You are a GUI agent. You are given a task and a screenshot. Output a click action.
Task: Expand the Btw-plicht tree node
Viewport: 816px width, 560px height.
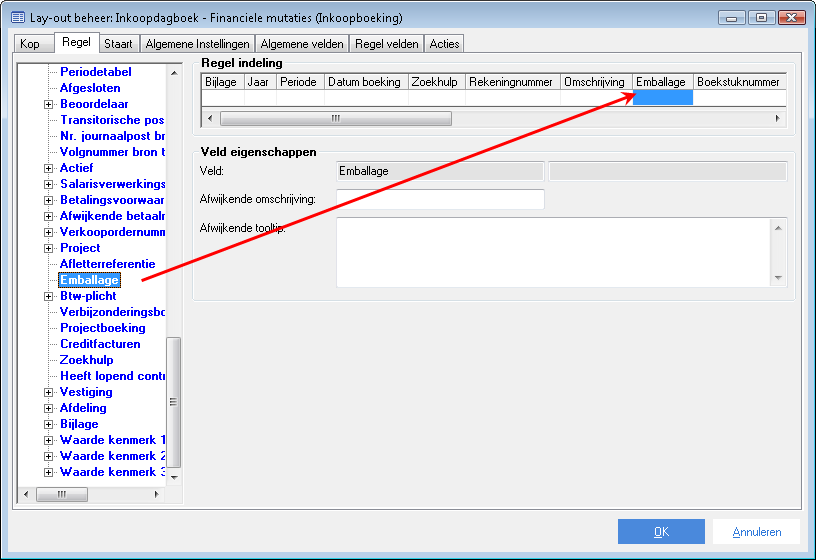click(48, 297)
